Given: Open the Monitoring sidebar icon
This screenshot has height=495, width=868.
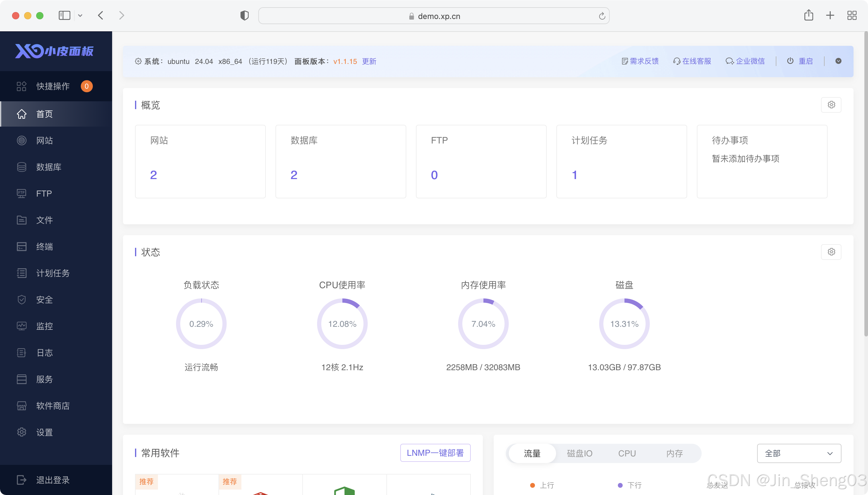Looking at the screenshot, I should [x=21, y=326].
